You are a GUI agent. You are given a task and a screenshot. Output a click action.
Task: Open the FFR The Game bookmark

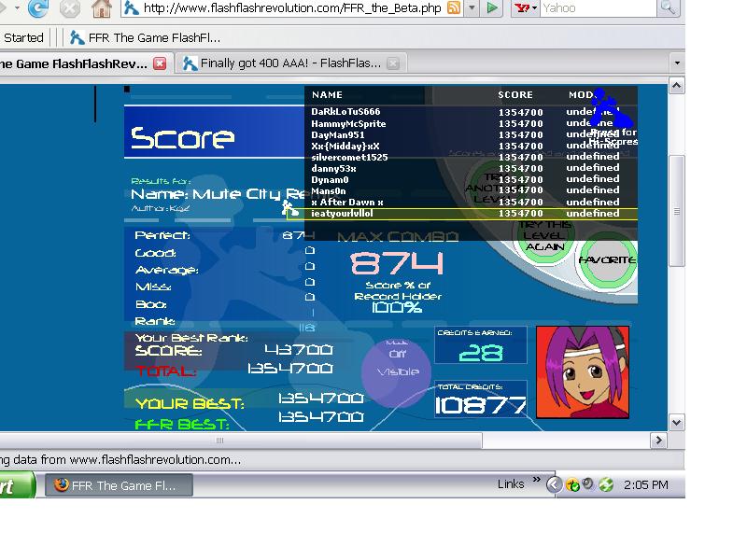pyautogui.click(x=145, y=37)
